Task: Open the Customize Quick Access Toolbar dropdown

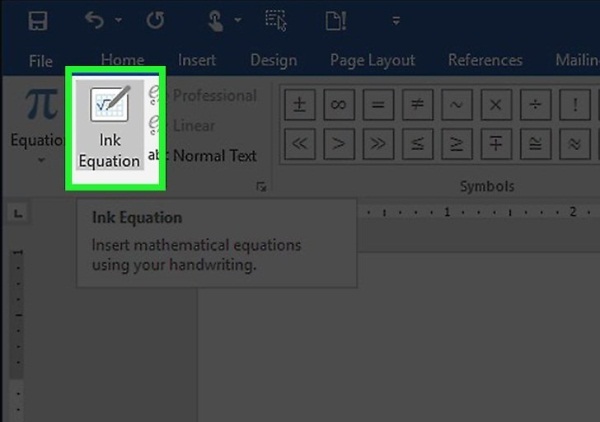Action: 396,20
